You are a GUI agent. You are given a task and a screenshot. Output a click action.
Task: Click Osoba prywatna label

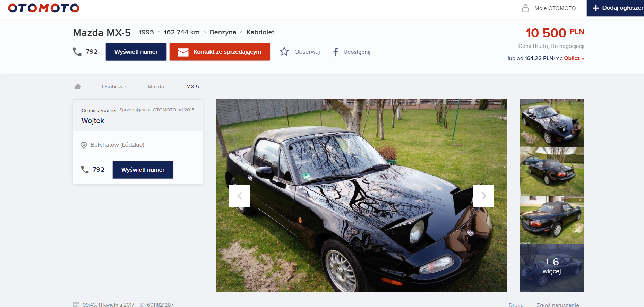tap(98, 110)
